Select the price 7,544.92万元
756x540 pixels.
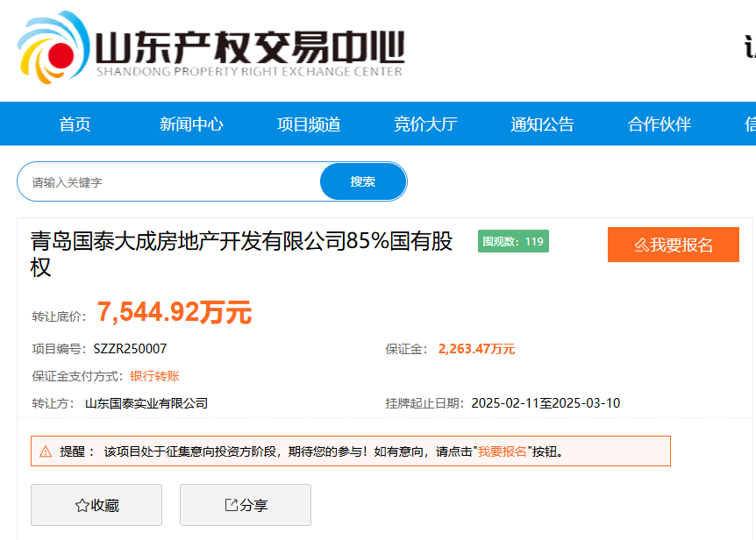tap(175, 312)
